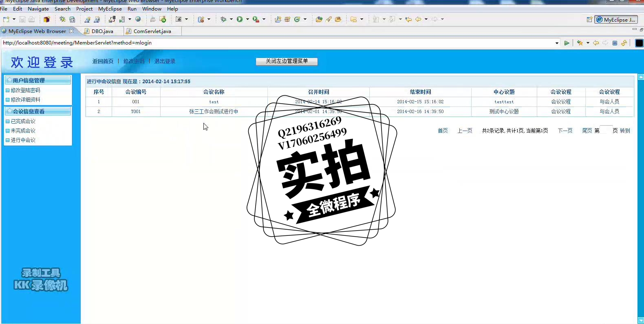Open 进行中会议 in the sidebar

point(23,140)
